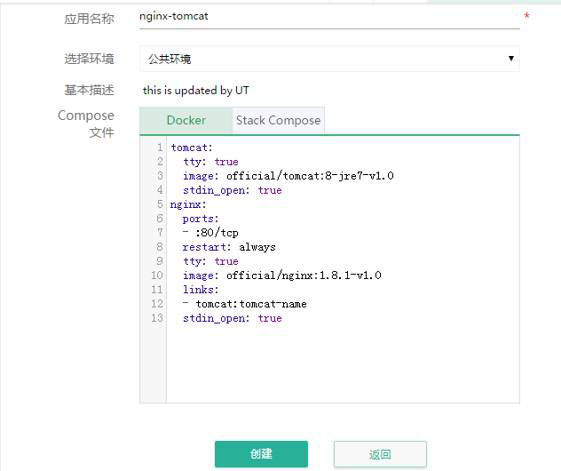
Task: Click the 基本描述 field text
Action: point(196,91)
